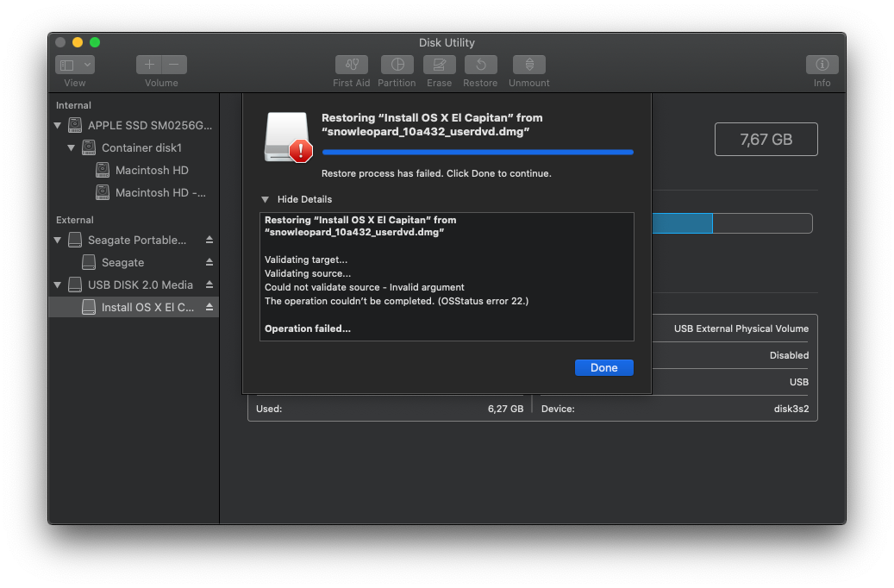Run First Aid from the toolbar
Image resolution: width=894 pixels, height=588 pixels.
coord(352,65)
